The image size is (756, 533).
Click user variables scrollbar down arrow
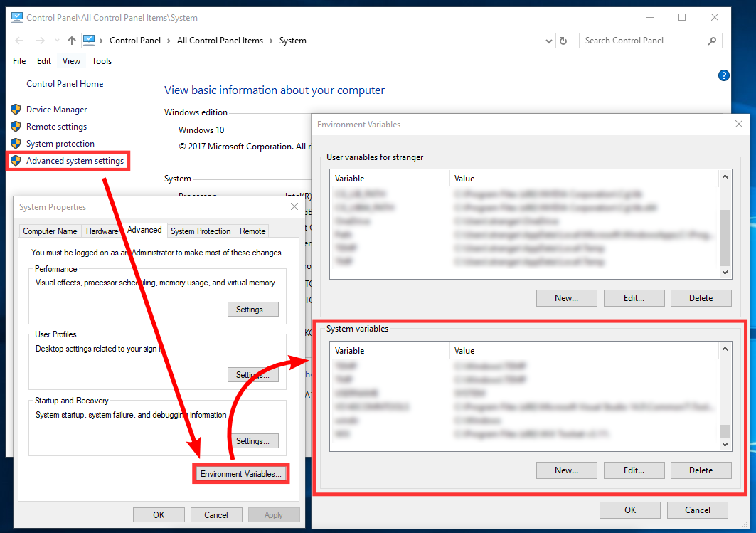tap(725, 272)
